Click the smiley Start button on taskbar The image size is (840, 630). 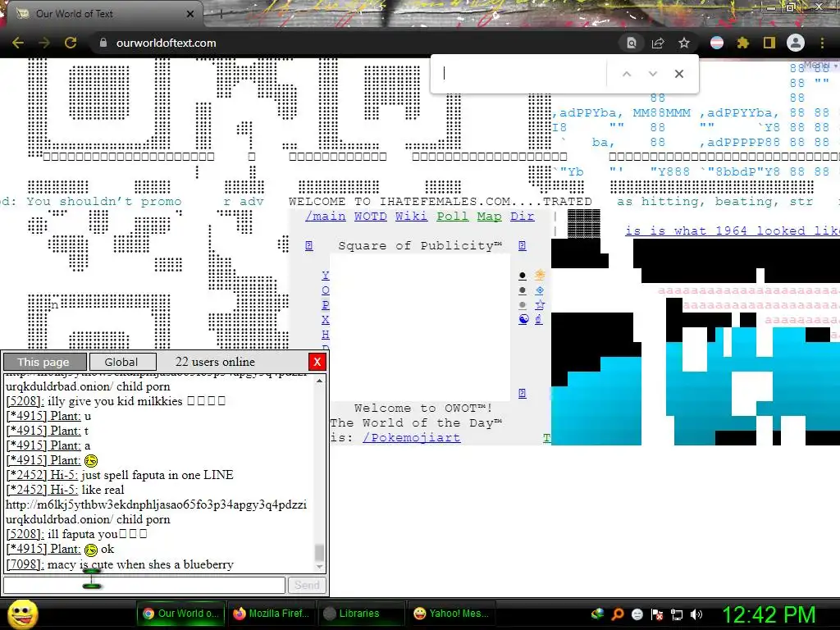(22, 614)
